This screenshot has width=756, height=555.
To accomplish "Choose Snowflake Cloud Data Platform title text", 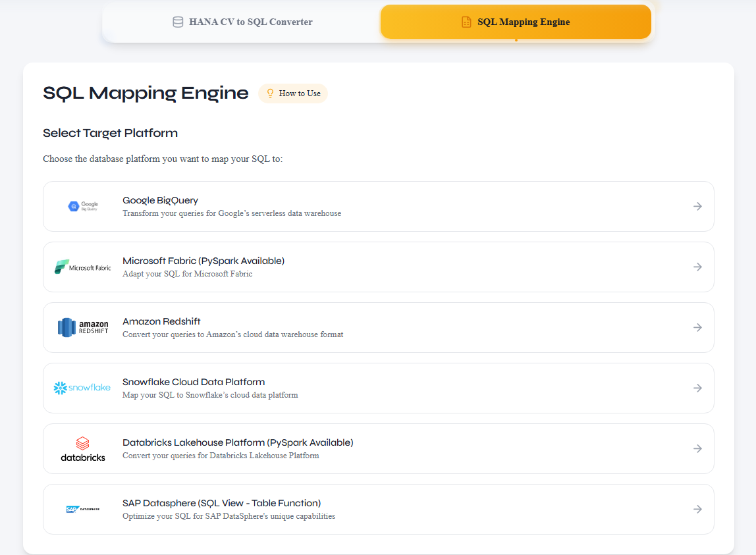I will click(194, 382).
